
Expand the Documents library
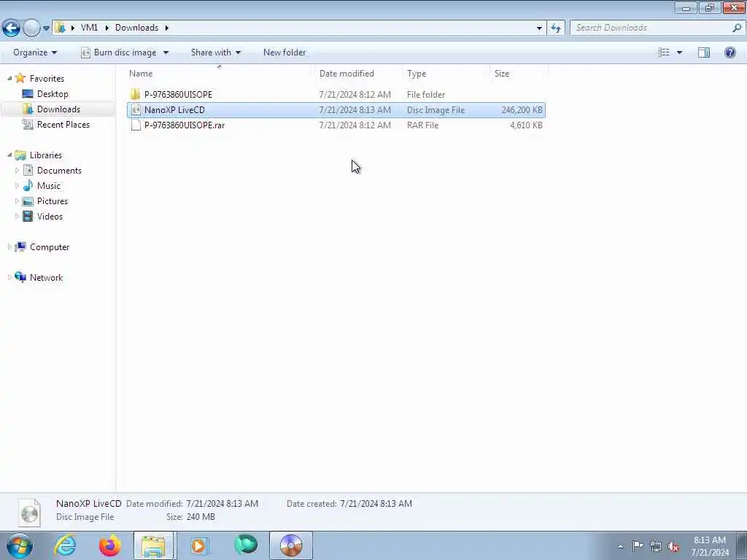pyautogui.click(x=18, y=171)
